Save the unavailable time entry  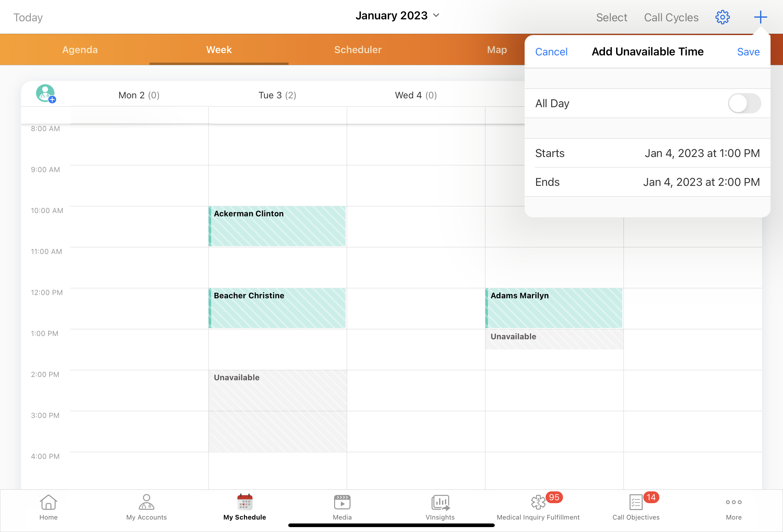click(x=748, y=51)
